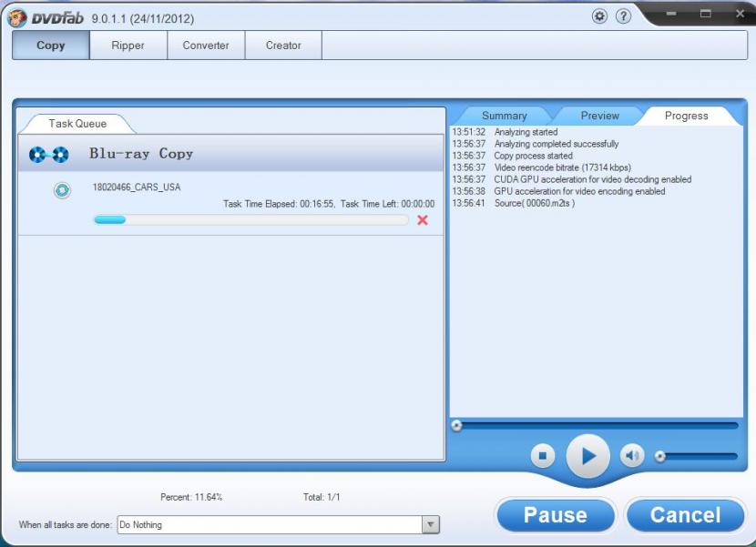Maximize the DVDFab window

(705, 14)
